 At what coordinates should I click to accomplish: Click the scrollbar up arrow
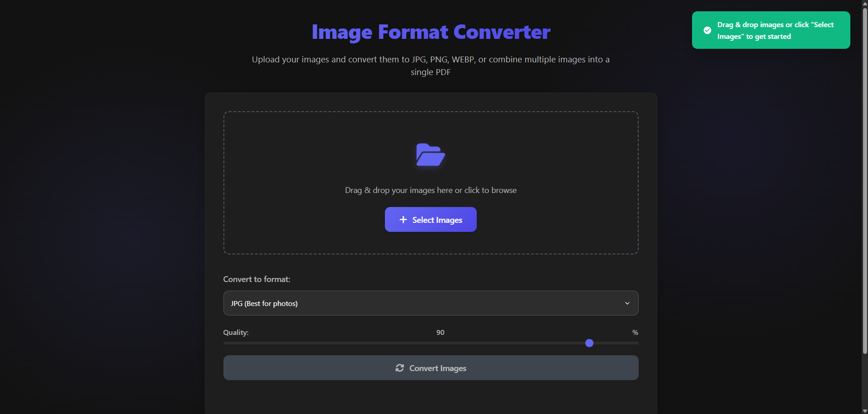tap(864, 4)
